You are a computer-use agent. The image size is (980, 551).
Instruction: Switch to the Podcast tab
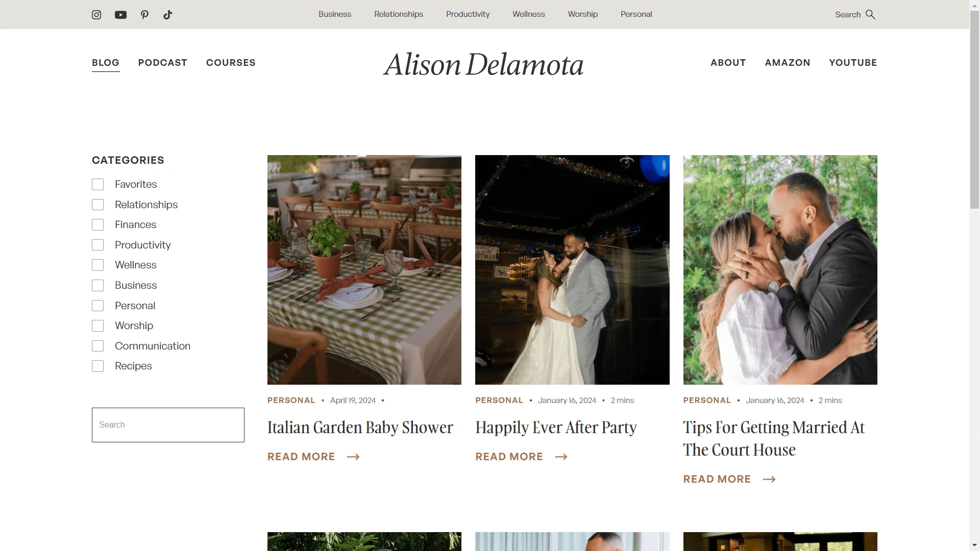(x=162, y=62)
